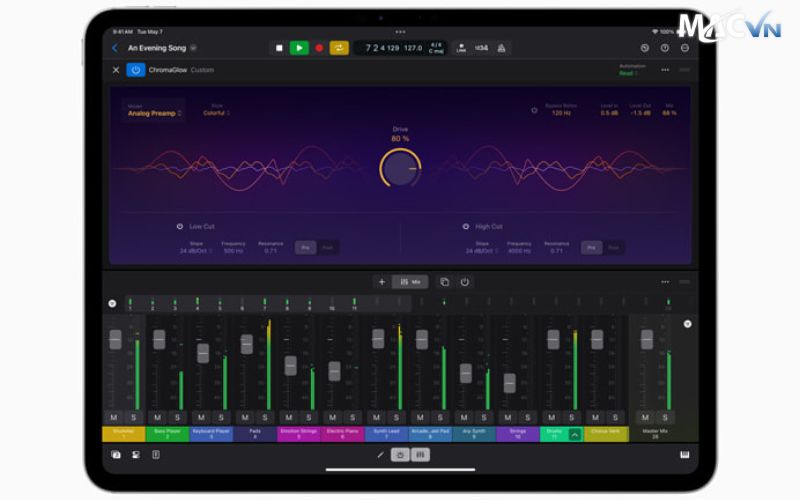
Task: Select the Strings track label
Action: click(518, 434)
